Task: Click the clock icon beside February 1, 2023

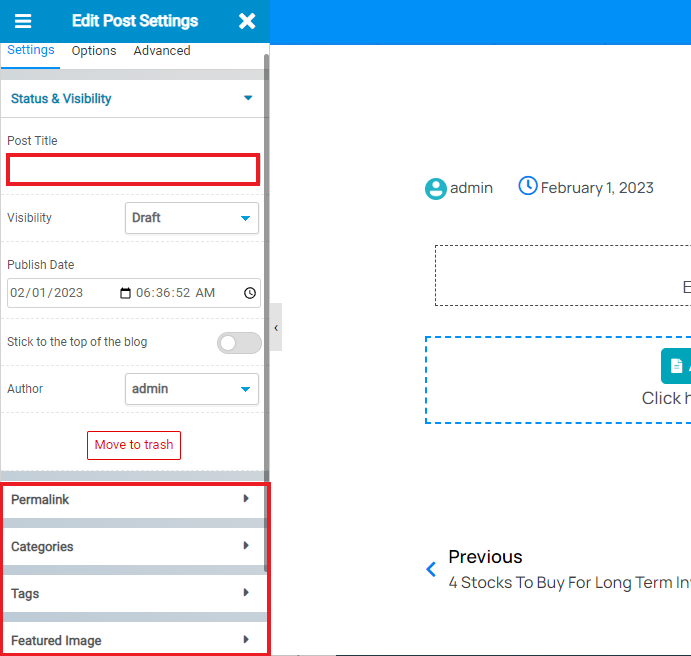Action: 528,186
